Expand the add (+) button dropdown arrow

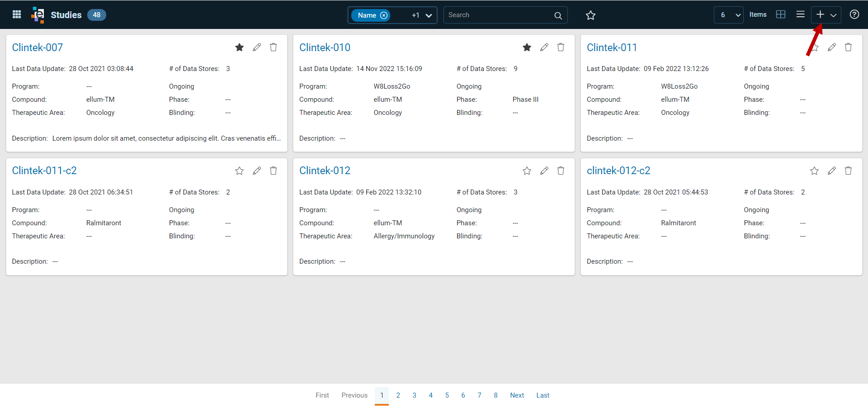(834, 15)
